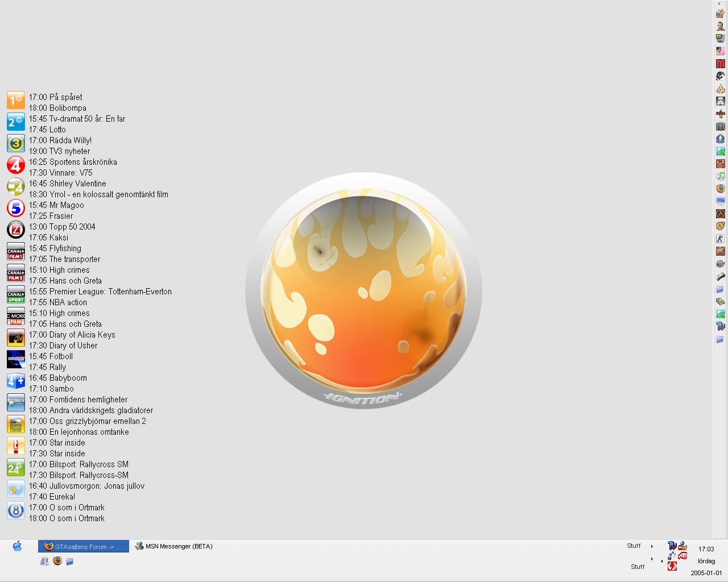Click the MSN Messenger status tray icon
This screenshot has height=582, width=728.
coord(682,546)
